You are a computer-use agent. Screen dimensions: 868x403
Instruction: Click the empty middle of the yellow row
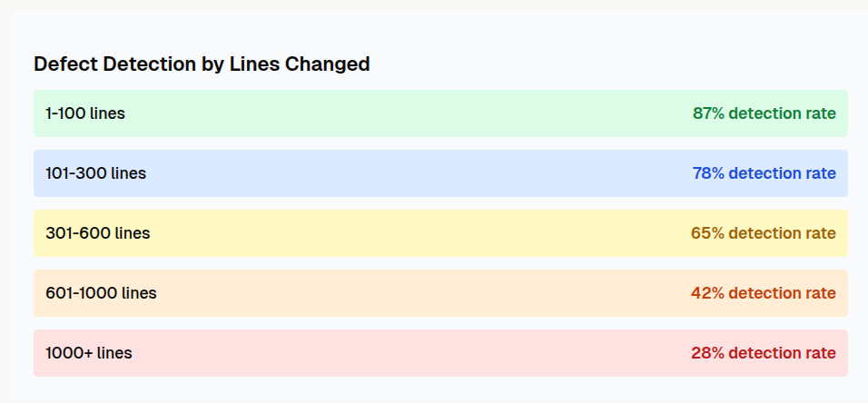click(409, 233)
